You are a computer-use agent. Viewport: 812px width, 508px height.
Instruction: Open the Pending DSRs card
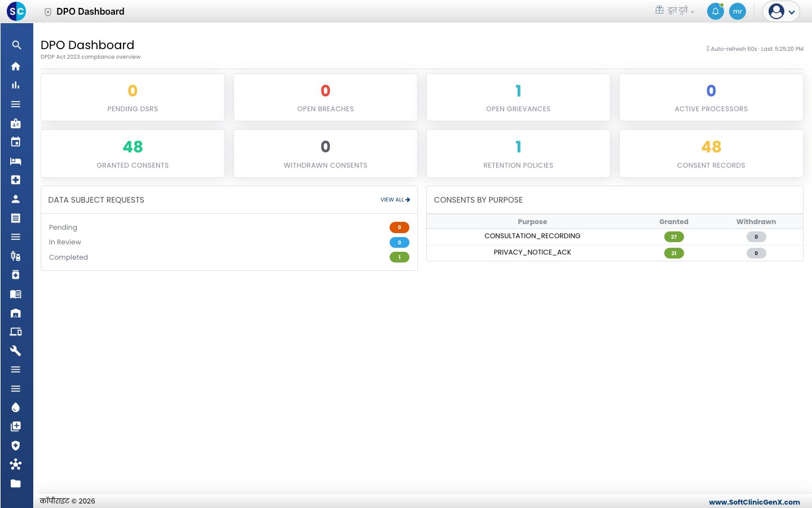[133, 97]
